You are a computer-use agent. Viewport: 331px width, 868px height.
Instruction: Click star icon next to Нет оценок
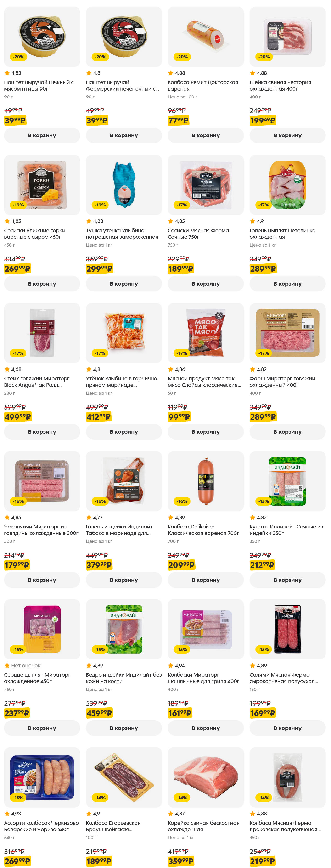[x=7, y=665]
